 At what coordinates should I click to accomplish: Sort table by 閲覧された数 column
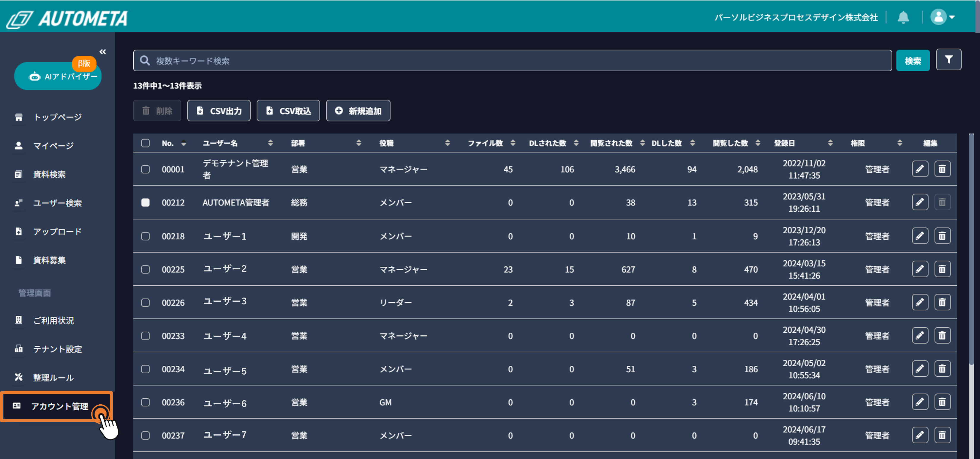(x=643, y=143)
